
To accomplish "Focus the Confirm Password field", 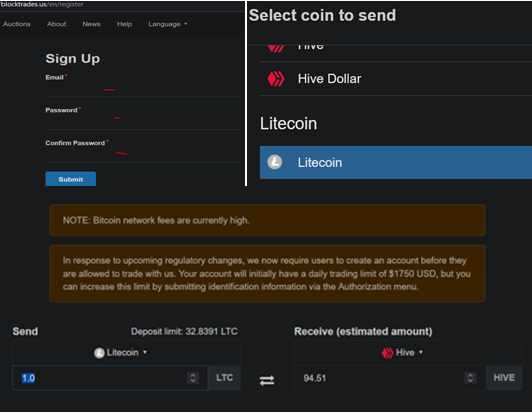I will pos(142,155).
